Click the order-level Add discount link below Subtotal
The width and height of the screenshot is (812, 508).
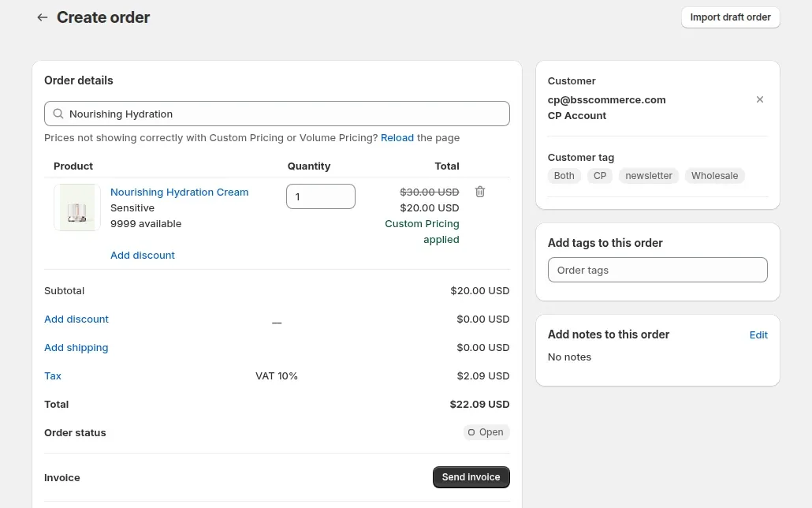pyautogui.click(x=76, y=319)
